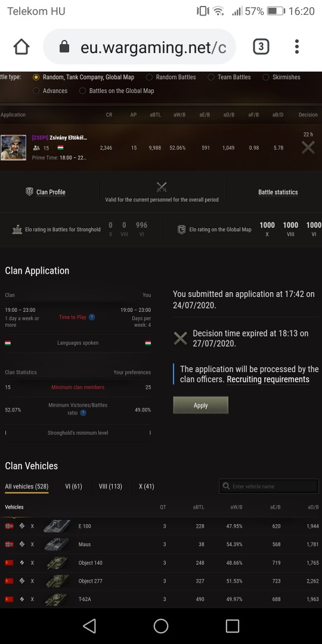Tap the Stronghold Elo rating icon

17,230
